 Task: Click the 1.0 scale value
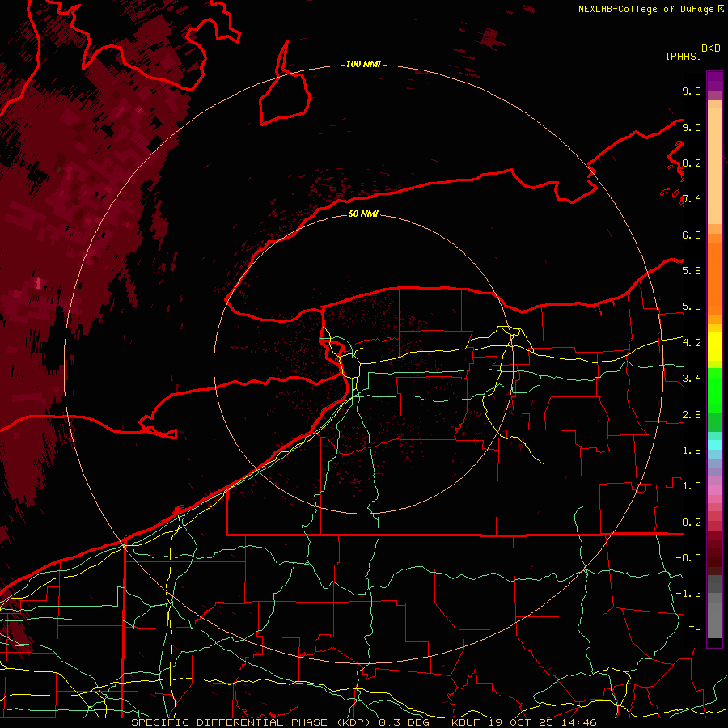pyautogui.click(x=692, y=486)
